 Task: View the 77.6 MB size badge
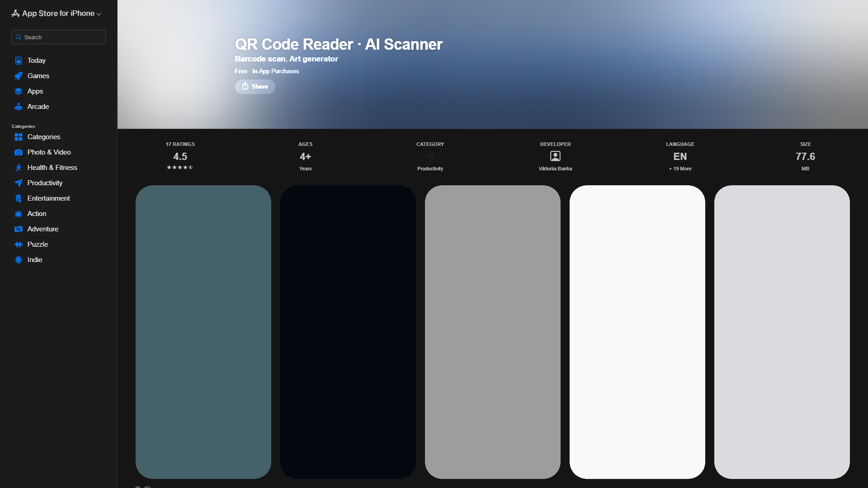pyautogui.click(x=805, y=156)
